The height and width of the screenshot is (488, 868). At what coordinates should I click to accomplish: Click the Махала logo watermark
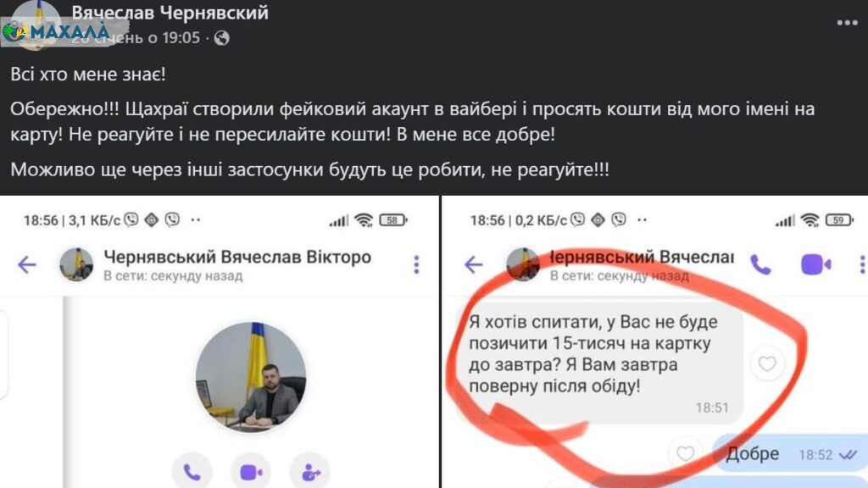pos(55,31)
